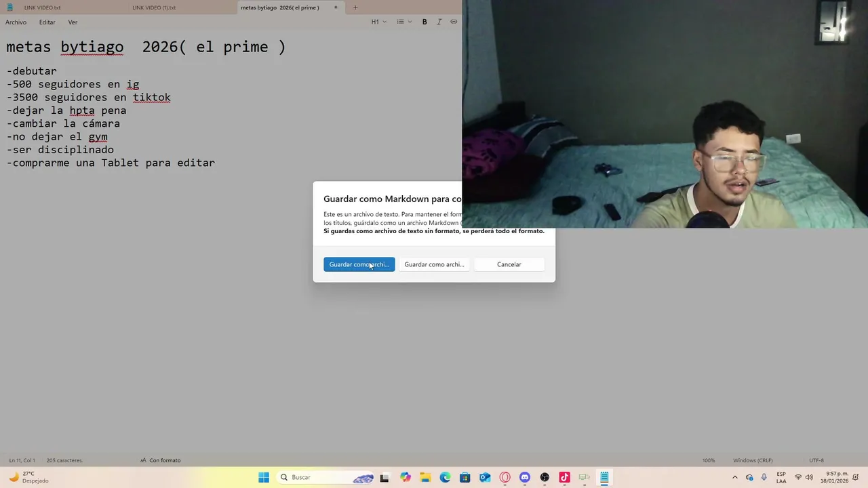Click the line -cambiar la cámara
This screenshot has height=488, width=868.
click(x=63, y=123)
